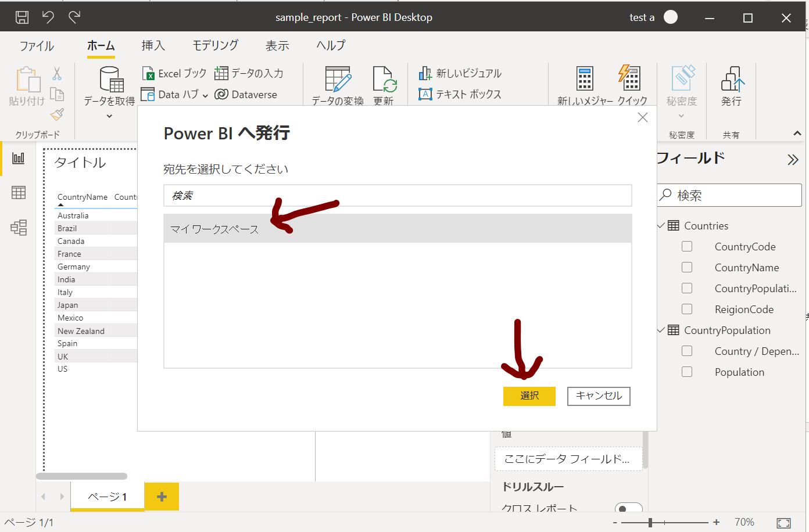This screenshot has width=809, height=532.
Task: Close the Power BI へ発行 dialog
Action: pos(643,117)
